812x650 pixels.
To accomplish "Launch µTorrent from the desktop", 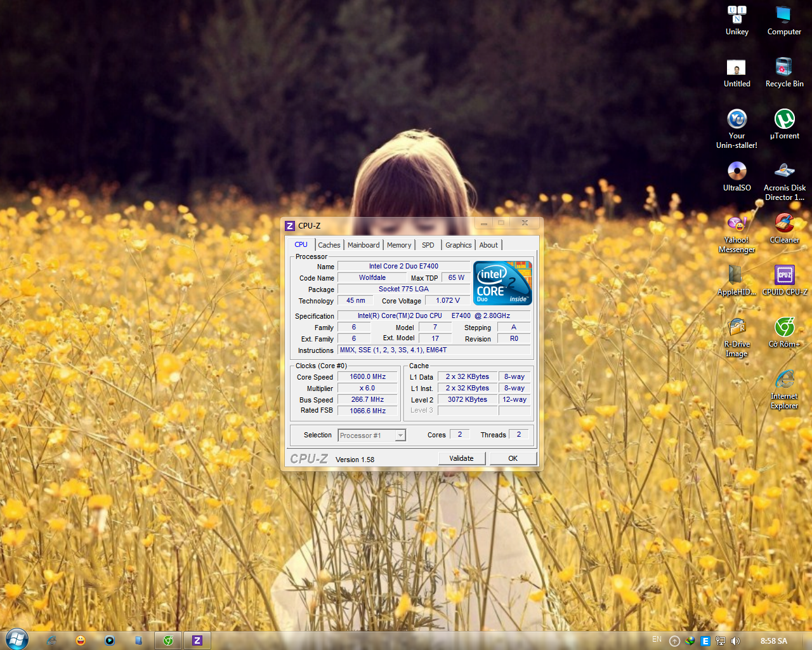I will [784, 124].
